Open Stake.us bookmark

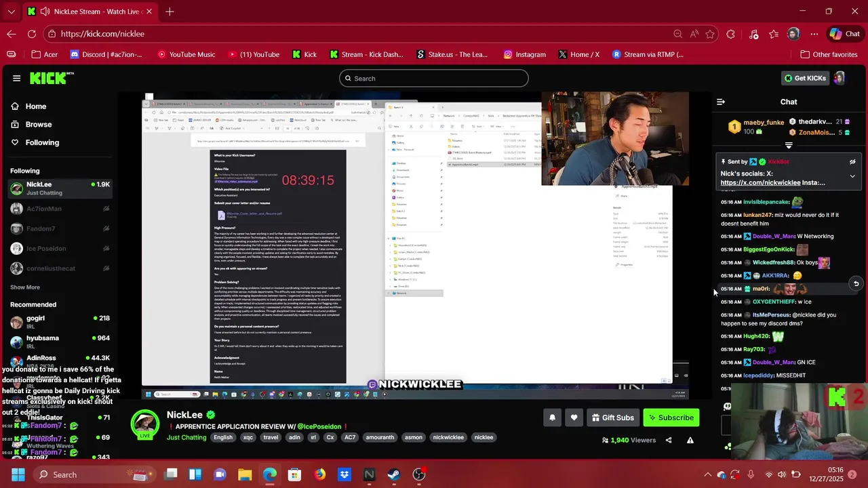click(x=452, y=54)
